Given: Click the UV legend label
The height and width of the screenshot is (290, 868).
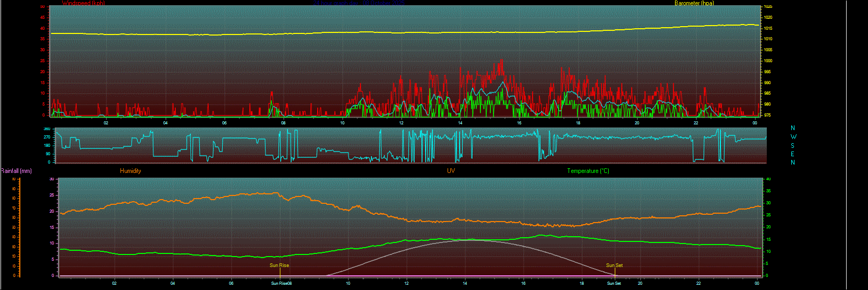Looking at the screenshot, I should click(451, 171).
